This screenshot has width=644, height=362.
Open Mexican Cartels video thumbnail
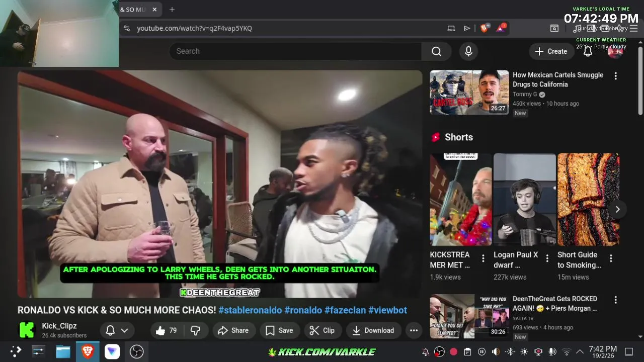pyautogui.click(x=469, y=93)
